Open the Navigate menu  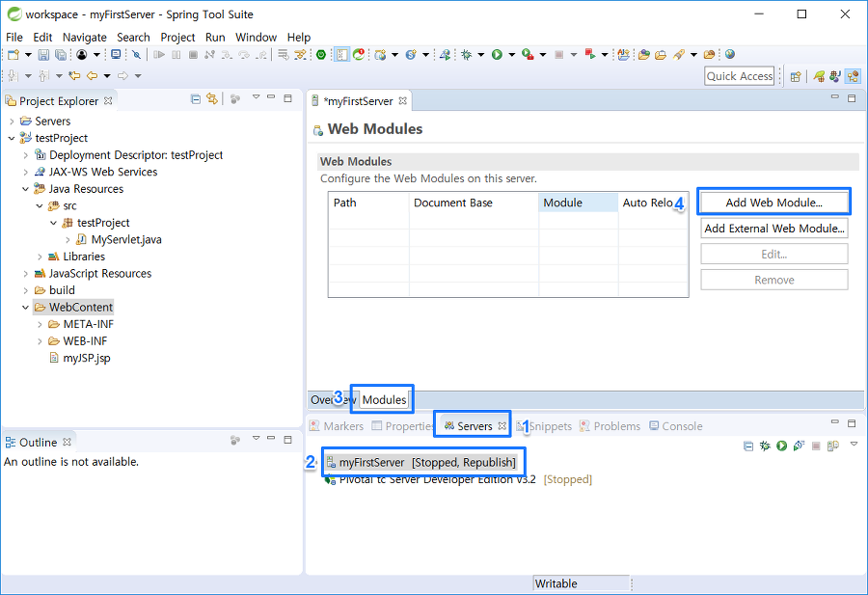pos(84,37)
